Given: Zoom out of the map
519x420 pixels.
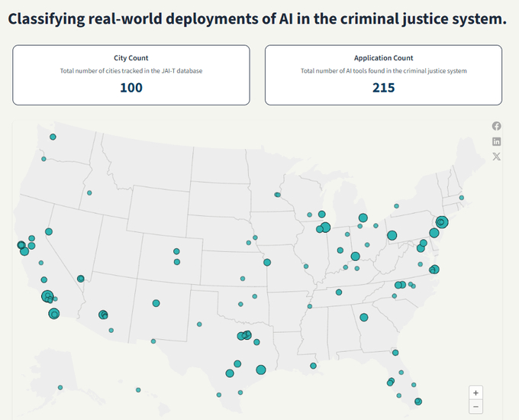Looking at the screenshot, I should (x=475, y=406).
